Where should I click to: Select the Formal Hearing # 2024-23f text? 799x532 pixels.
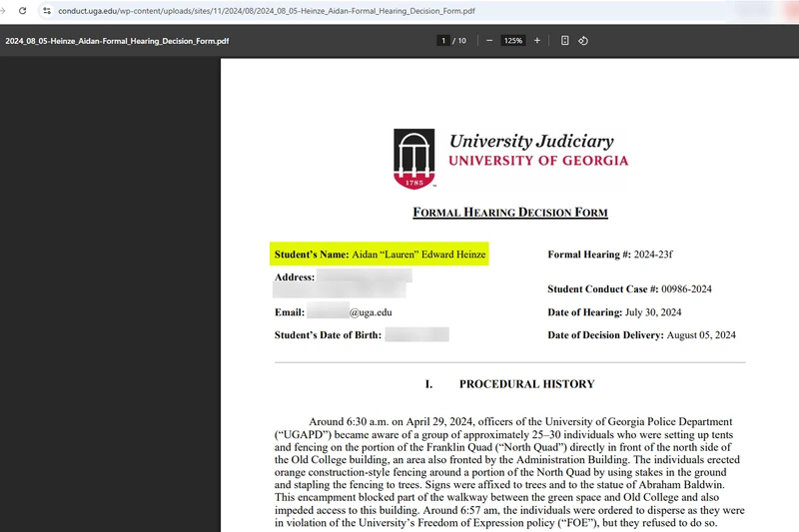[610, 255]
